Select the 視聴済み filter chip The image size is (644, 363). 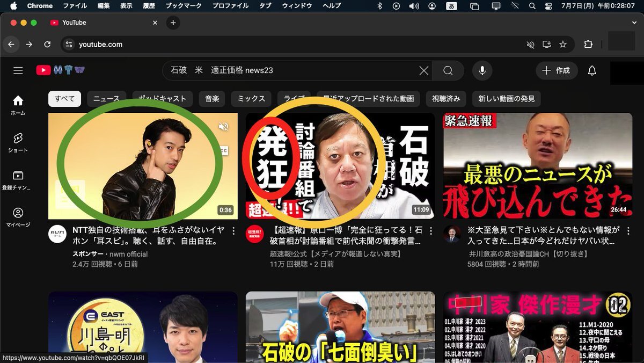[x=446, y=99]
